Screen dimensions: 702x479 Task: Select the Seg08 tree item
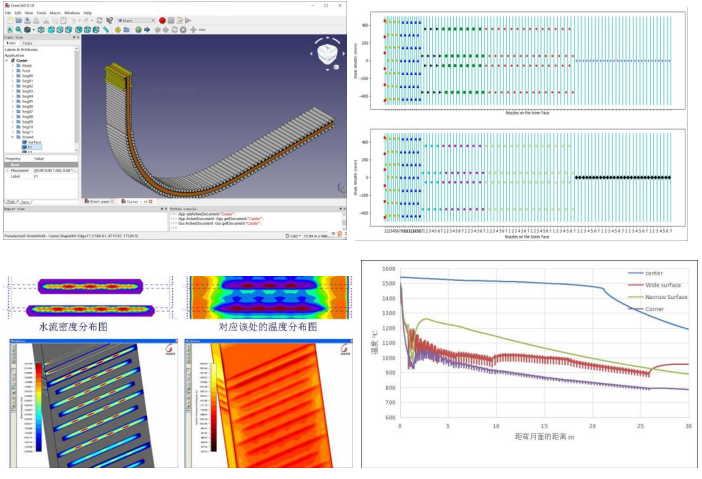(x=25, y=116)
